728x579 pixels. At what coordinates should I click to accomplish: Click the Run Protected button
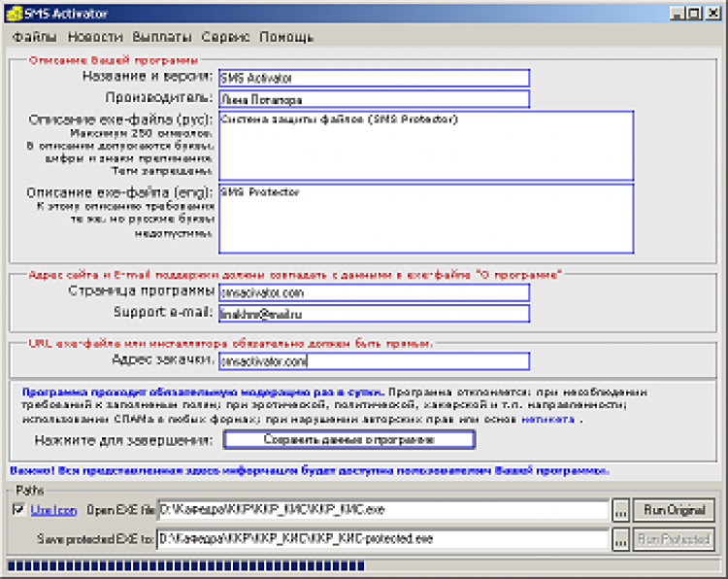pos(675,539)
